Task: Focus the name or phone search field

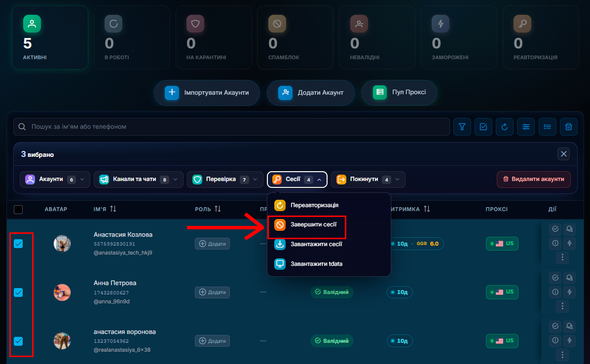Action: tap(231, 127)
